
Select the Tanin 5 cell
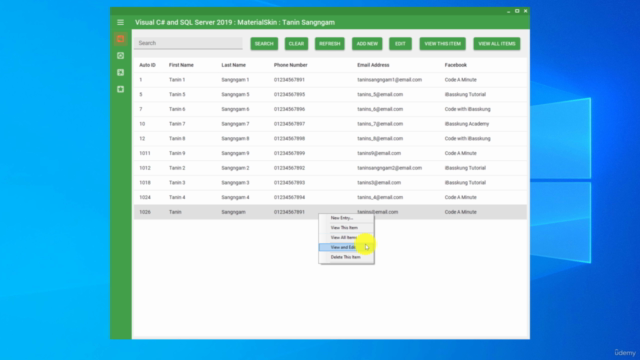(x=177, y=94)
